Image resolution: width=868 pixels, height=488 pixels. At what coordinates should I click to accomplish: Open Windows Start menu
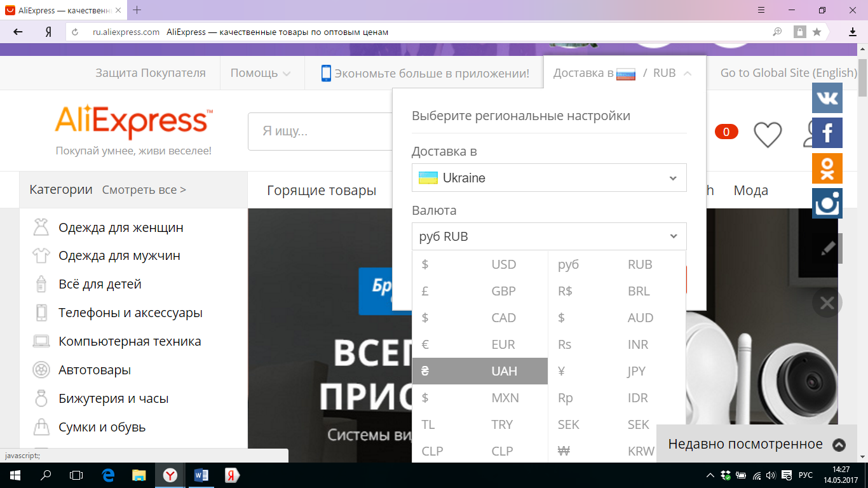click(15, 475)
